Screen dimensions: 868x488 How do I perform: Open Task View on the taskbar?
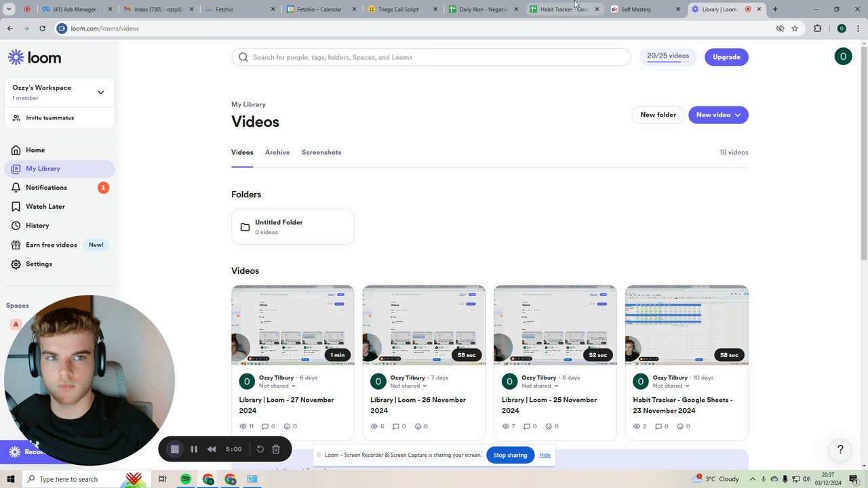(162, 479)
